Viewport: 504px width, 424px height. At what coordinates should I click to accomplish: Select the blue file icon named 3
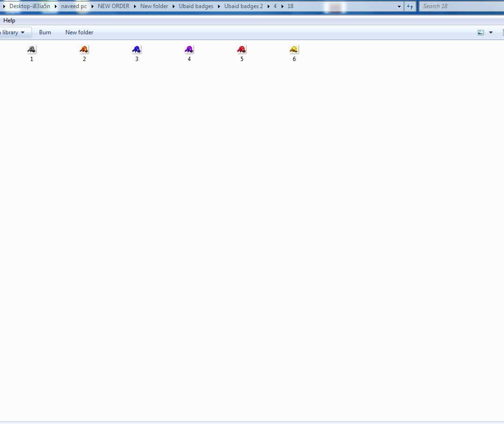point(136,50)
